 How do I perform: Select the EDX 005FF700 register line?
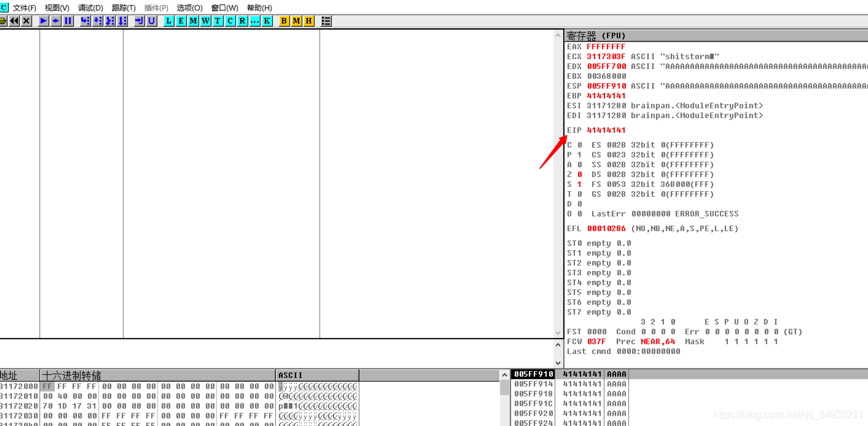click(x=717, y=66)
